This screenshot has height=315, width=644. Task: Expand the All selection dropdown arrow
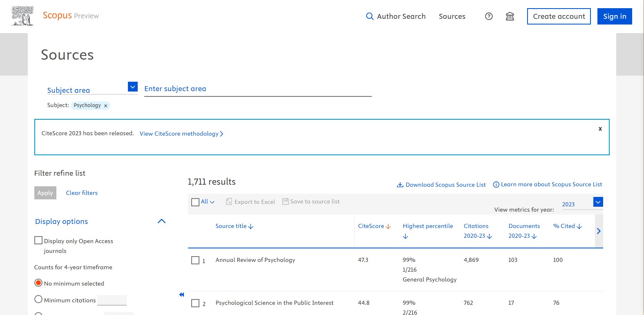[212, 202]
